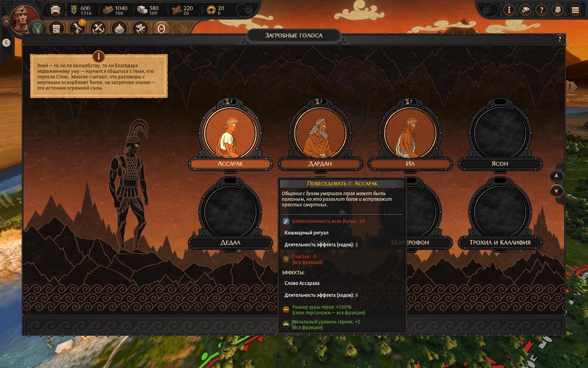Viewport: 588px width, 368px height.
Task: Open camera settings button
Action: click(525, 10)
